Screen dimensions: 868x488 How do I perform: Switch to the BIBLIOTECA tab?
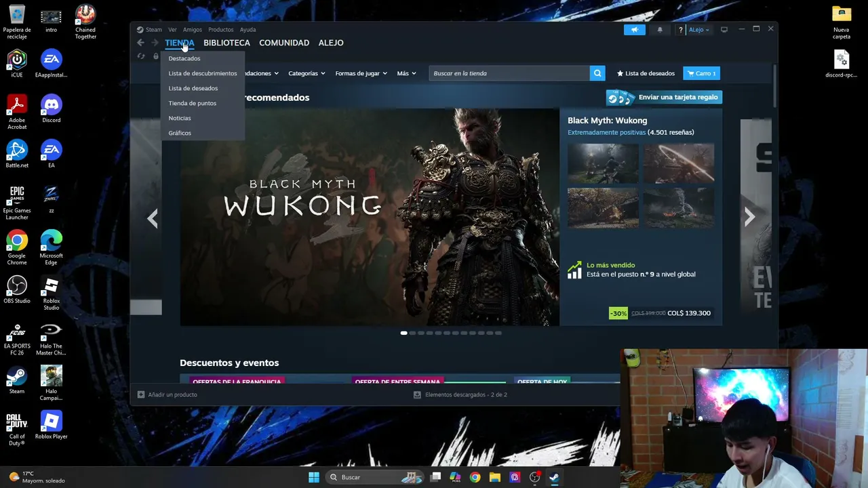(226, 43)
